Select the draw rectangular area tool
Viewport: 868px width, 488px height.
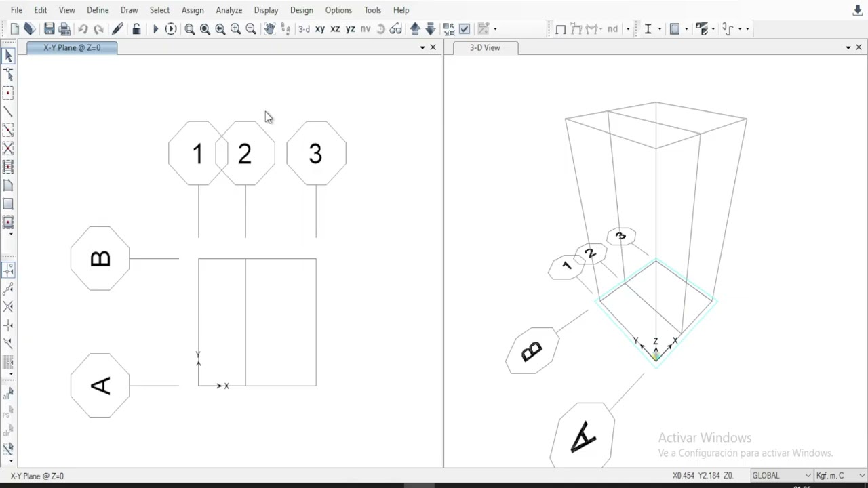click(8, 204)
